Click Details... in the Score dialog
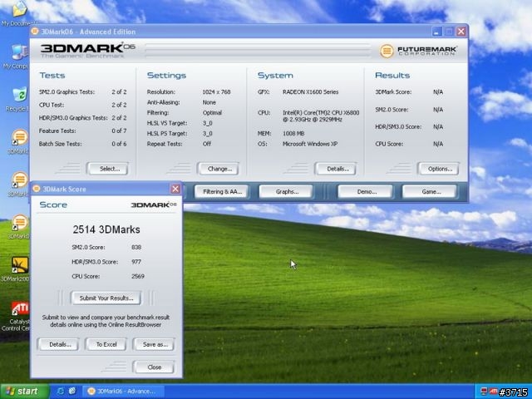532x399 pixels. coord(58,344)
